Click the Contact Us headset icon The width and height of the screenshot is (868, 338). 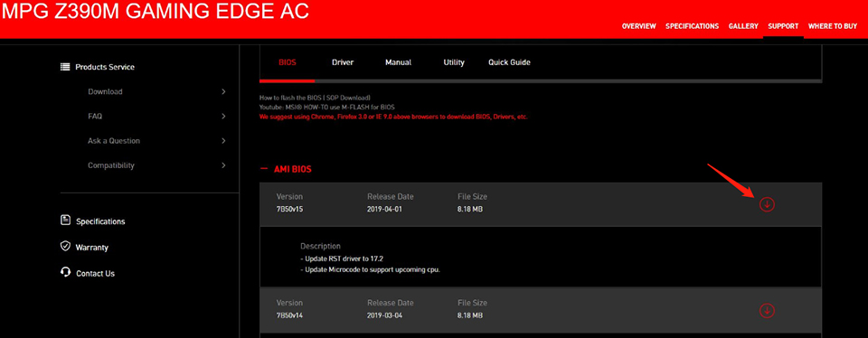coord(65,272)
